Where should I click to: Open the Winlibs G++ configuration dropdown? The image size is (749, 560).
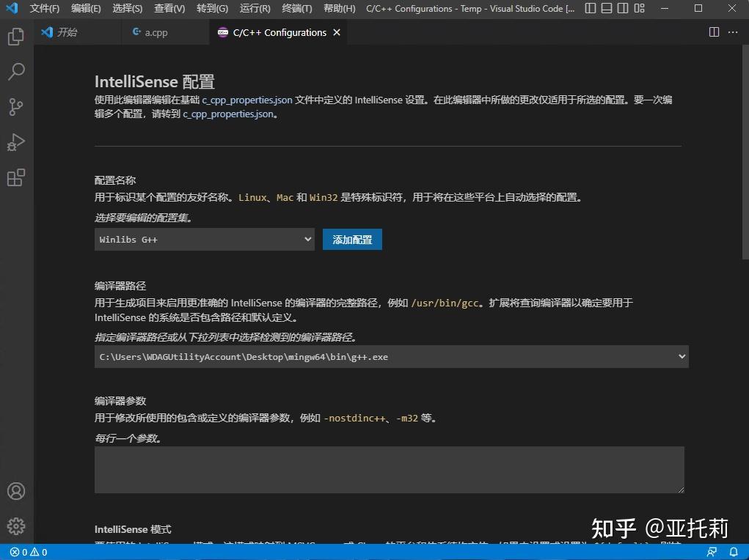[x=204, y=239]
